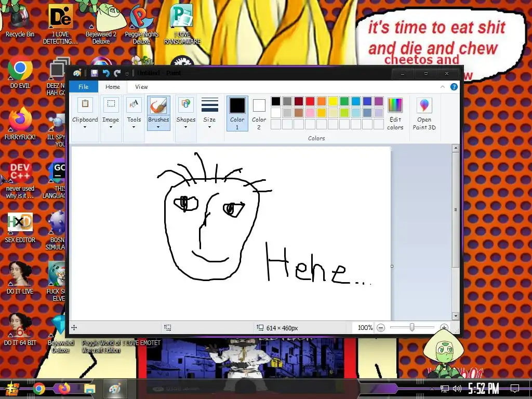Pick the yellow color swatch
532x399 pixels.
[x=333, y=101]
